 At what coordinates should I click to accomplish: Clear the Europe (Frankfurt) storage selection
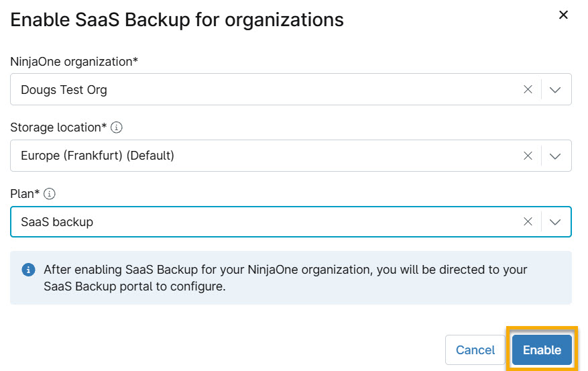click(528, 156)
